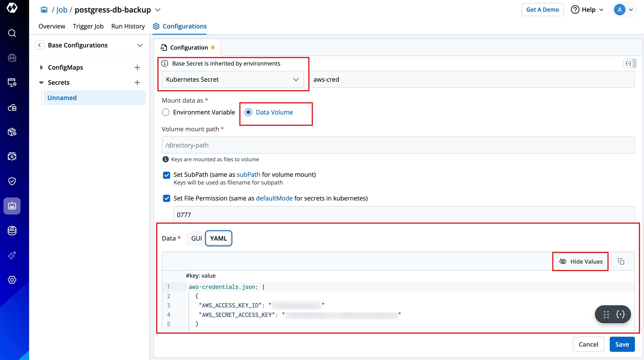Add a new ConfigMap with the plus icon
644x360 pixels.
[x=137, y=67]
